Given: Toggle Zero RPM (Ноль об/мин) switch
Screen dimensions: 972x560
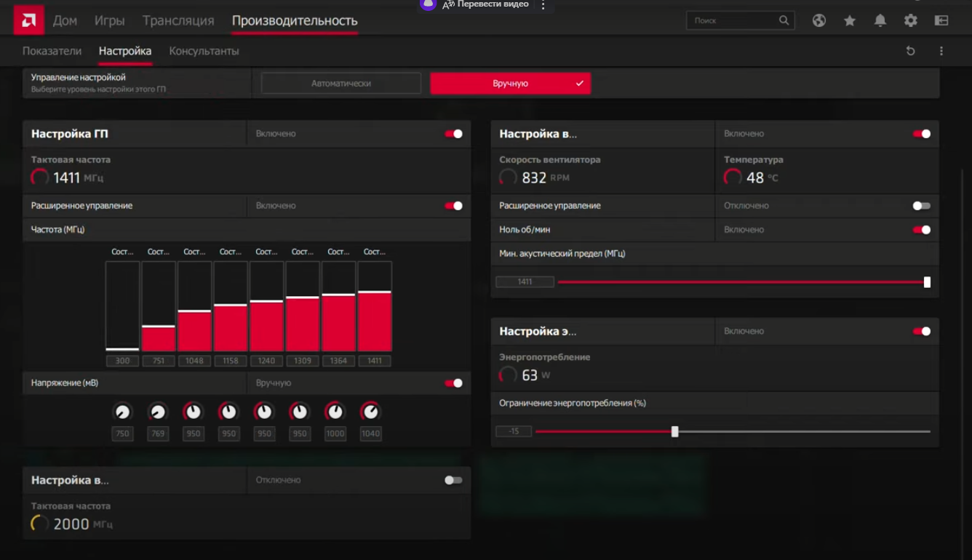Looking at the screenshot, I should click(922, 230).
